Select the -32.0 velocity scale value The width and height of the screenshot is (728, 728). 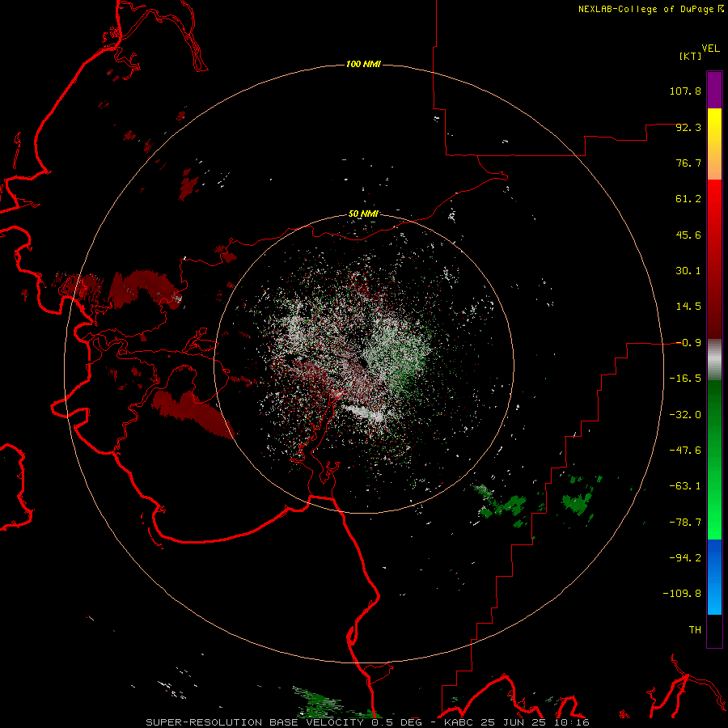685,415
